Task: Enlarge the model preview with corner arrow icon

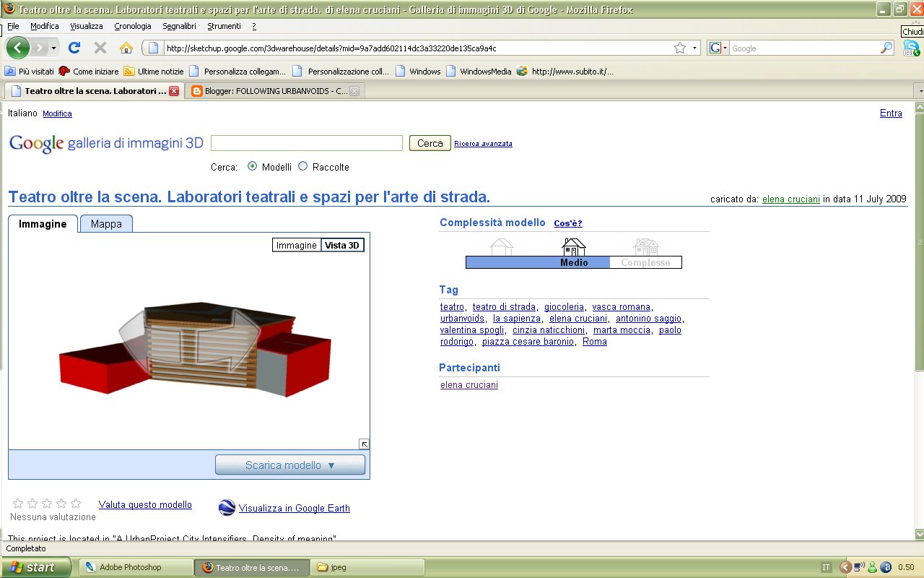Action: pyautogui.click(x=365, y=444)
